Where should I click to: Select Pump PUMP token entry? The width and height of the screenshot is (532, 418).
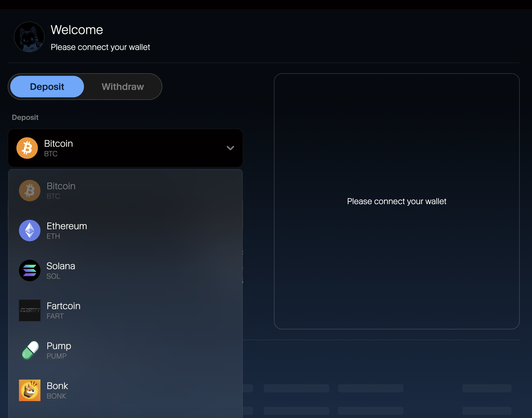click(x=59, y=350)
